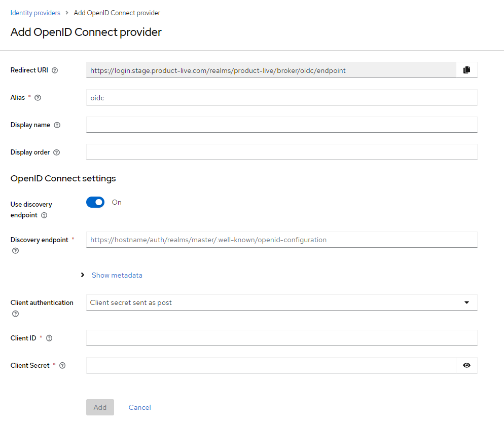Screen dimensions: 504x422
Task: Open Display name help tooltip icon
Action: (57, 125)
